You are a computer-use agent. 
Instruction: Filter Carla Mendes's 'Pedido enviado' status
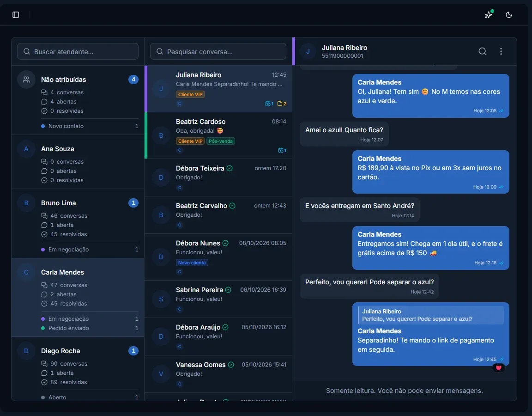pos(90,328)
